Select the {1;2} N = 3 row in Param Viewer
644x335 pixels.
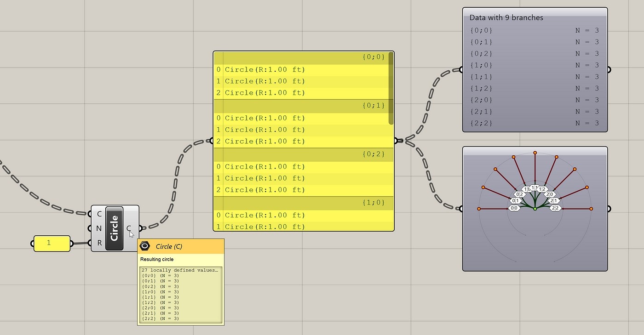(535, 88)
